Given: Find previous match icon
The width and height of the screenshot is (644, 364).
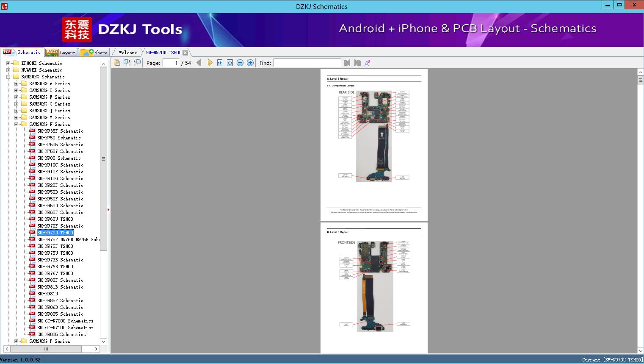Looking at the screenshot, I should tap(347, 63).
